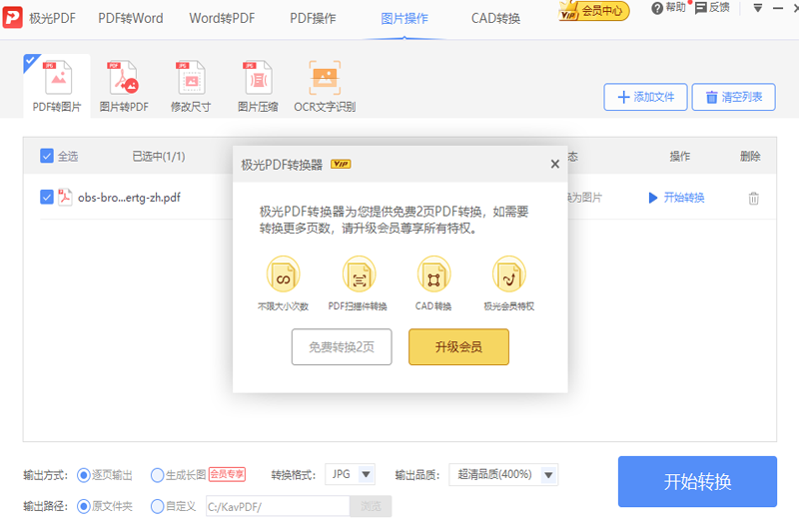Switch to the PDF转Word tab
The image size is (799, 532).
131,18
